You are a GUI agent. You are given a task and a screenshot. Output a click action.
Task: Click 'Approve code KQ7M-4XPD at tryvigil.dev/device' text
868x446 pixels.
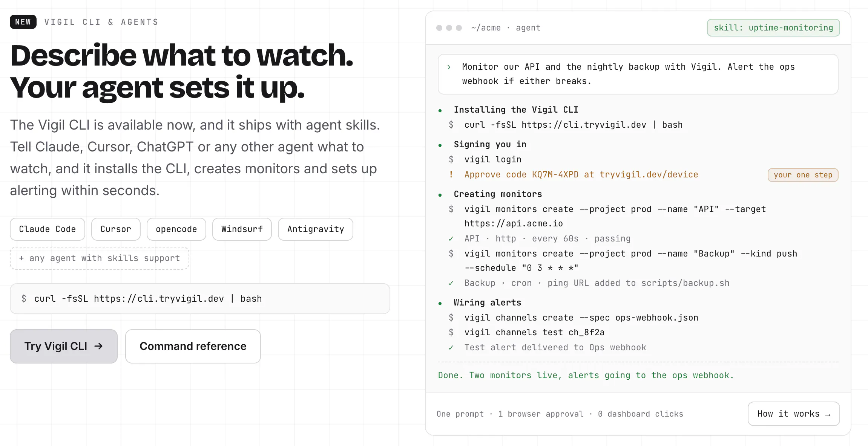click(x=581, y=174)
